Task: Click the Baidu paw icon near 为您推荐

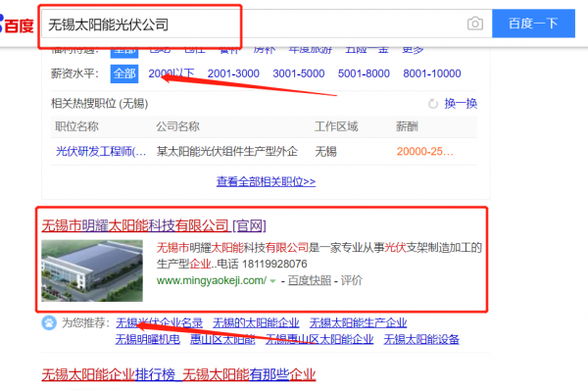Action: click(x=49, y=322)
